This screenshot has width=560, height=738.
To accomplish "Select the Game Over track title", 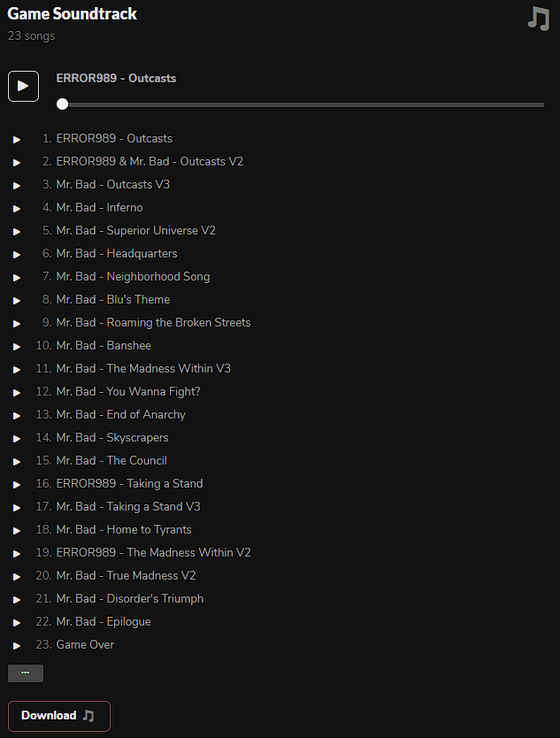I will [x=85, y=644].
